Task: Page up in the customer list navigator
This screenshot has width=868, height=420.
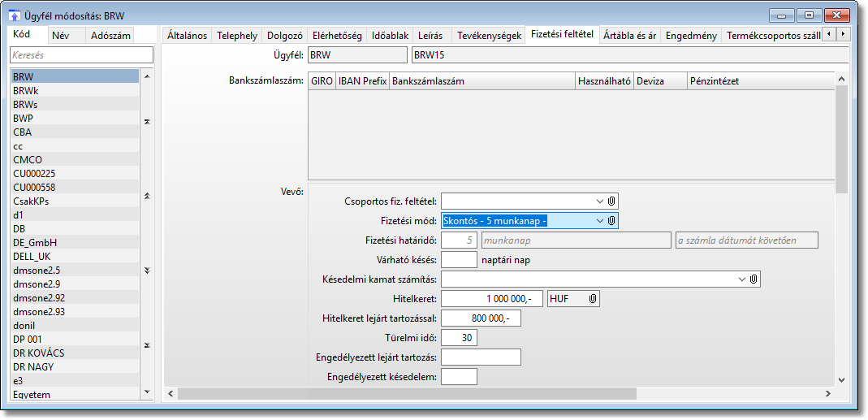Action: (x=147, y=196)
